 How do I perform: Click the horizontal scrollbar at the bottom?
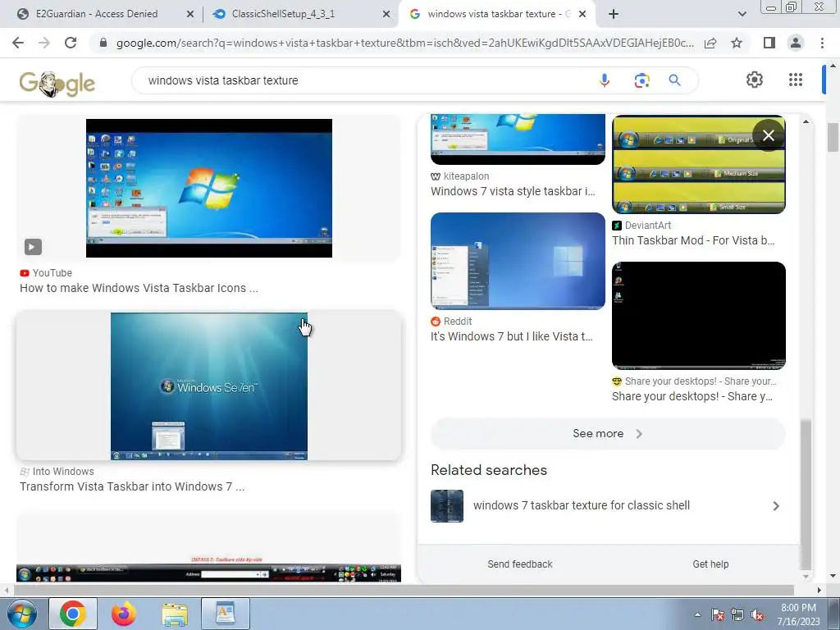pyautogui.click(x=404, y=591)
